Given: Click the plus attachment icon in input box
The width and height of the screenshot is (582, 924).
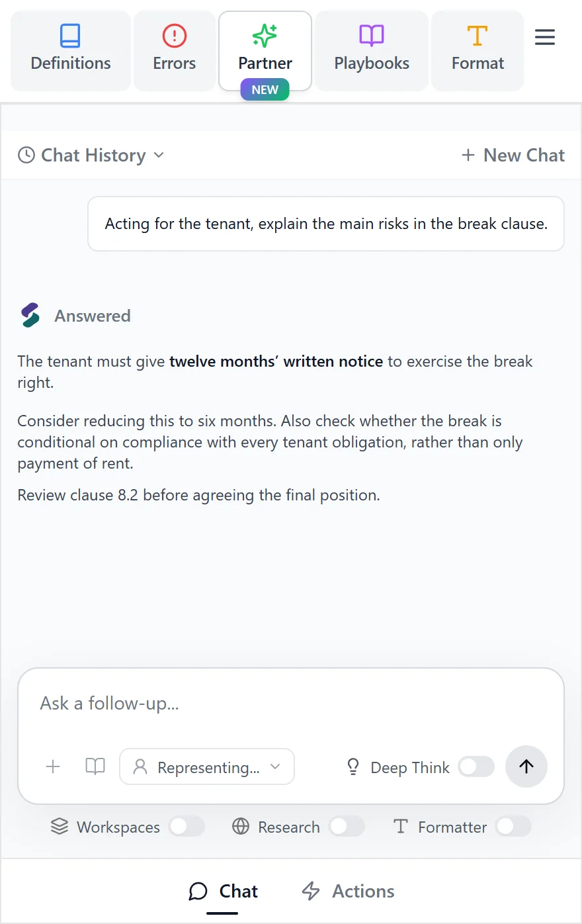Looking at the screenshot, I should pos(53,766).
